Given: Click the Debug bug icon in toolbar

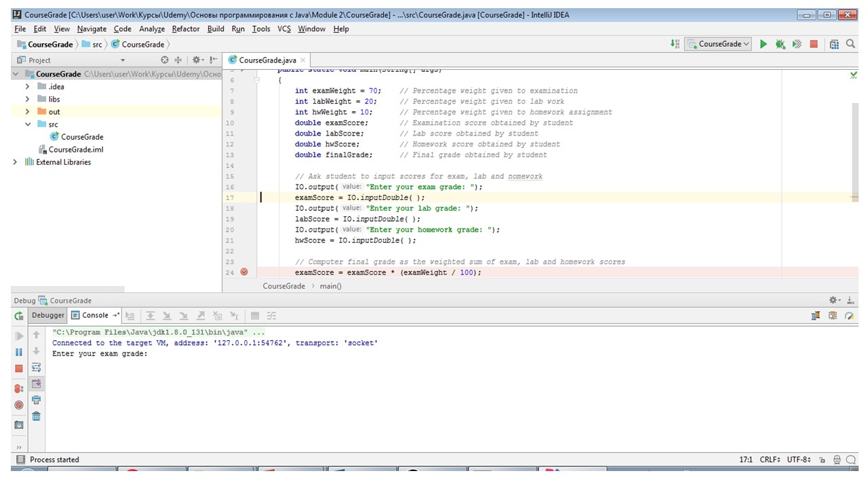Looking at the screenshot, I should (x=781, y=44).
